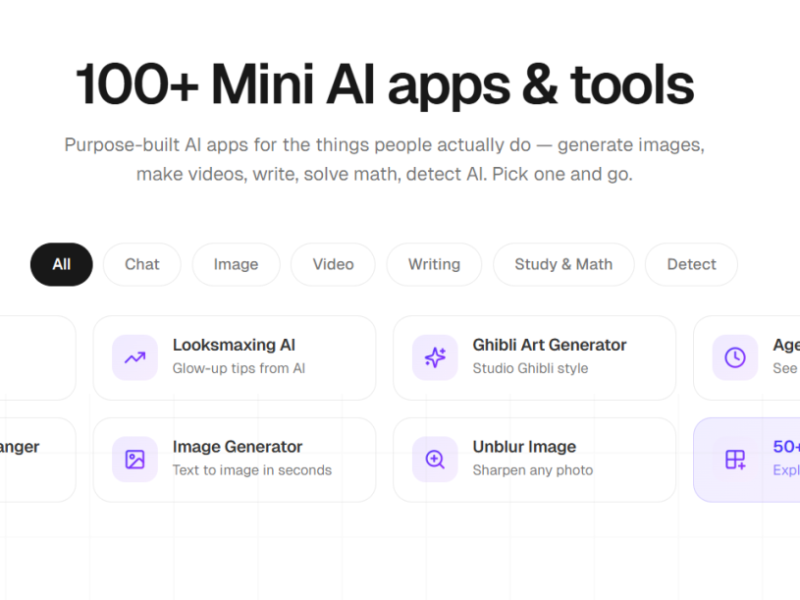Open the Ghibli Art Generator title
This screenshot has width=800, height=600.
pos(549,345)
